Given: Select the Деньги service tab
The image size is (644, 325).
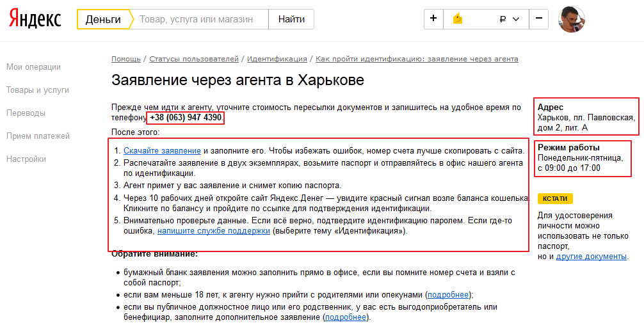Looking at the screenshot, I should 103,19.
